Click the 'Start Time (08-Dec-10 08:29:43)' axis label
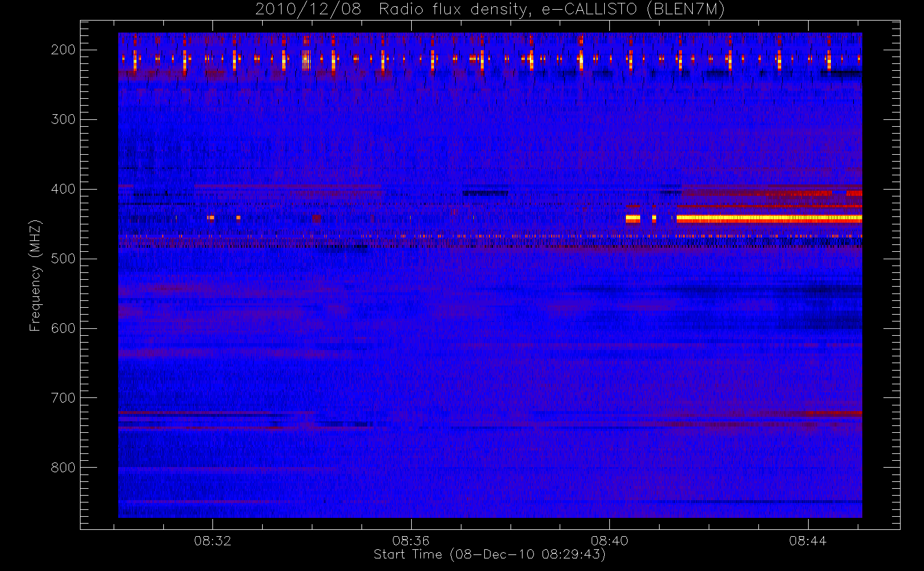 489,554
